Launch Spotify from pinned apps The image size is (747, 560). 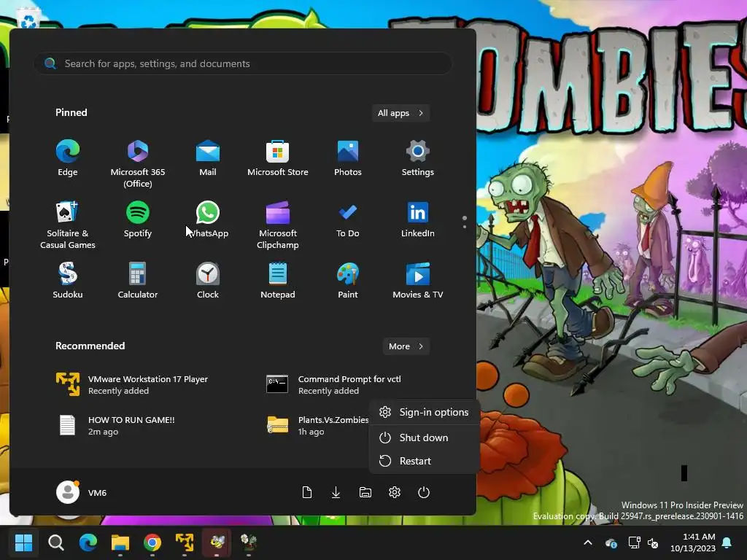[138, 219]
